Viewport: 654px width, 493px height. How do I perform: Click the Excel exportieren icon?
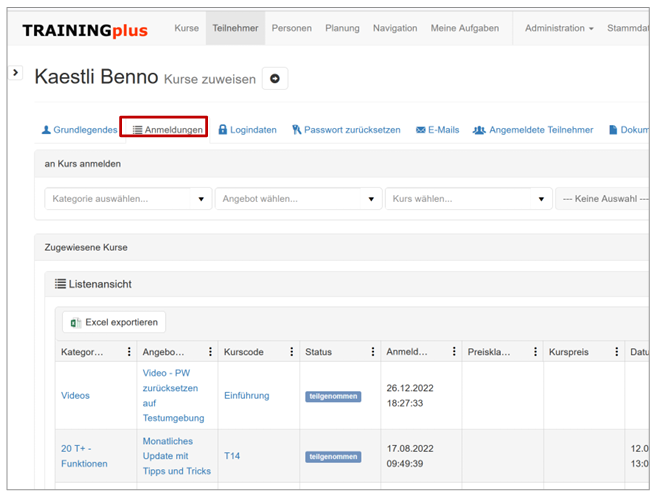coord(76,322)
